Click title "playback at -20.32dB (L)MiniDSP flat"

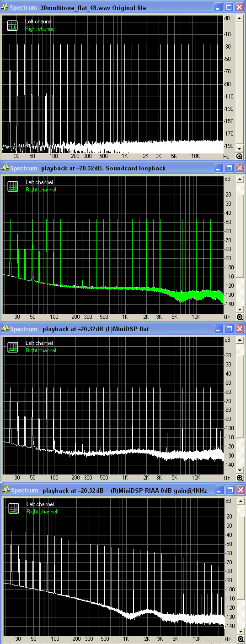coord(95,329)
